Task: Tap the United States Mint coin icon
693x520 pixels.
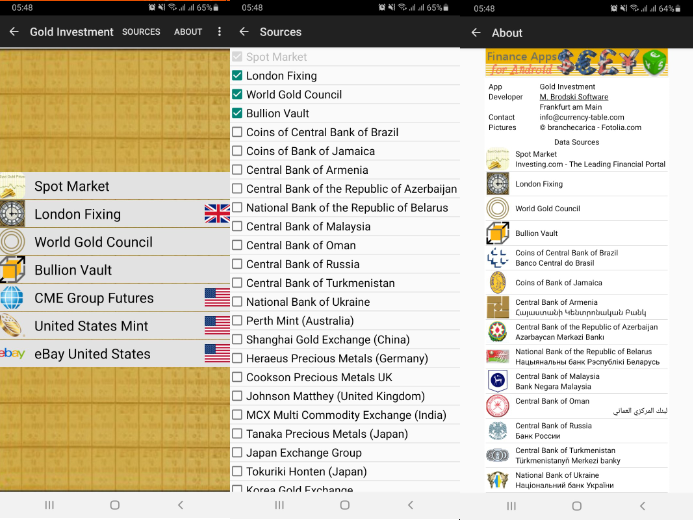Action: [x=12, y=326]
